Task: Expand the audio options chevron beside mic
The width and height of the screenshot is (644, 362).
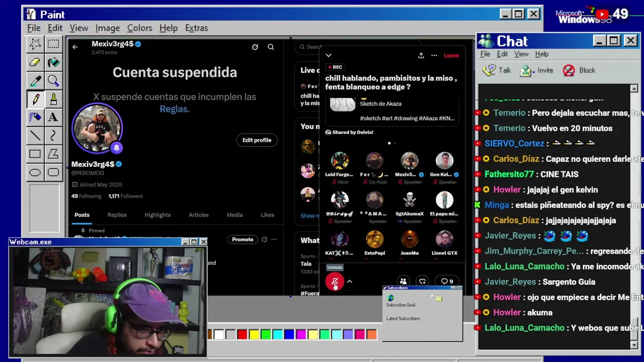Action: (x=350, y=282)
